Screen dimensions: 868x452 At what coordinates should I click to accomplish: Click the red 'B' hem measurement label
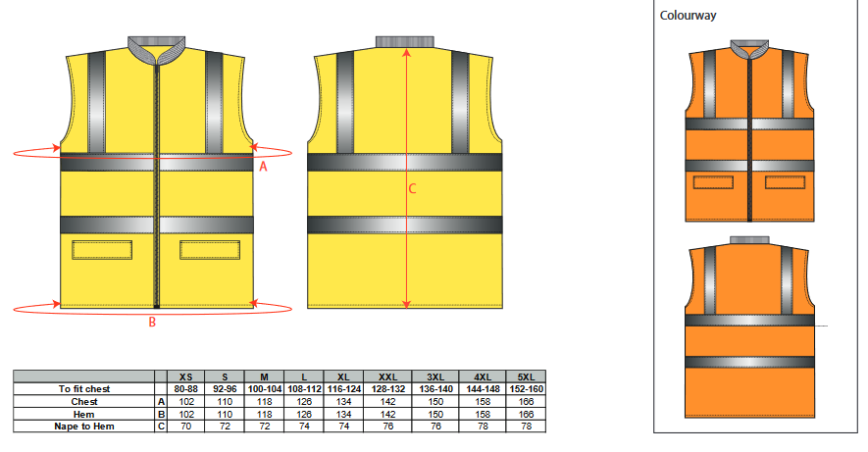pos(152,322)
